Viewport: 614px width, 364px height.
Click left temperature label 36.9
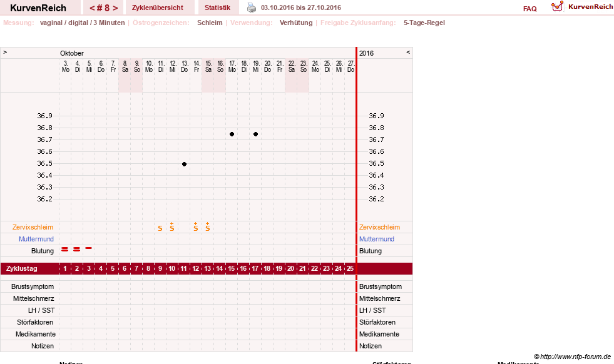pos(44,116)
